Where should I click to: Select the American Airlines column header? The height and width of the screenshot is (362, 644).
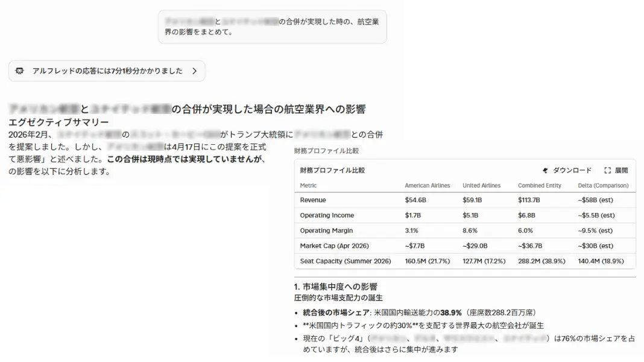(x=427, y=185)
